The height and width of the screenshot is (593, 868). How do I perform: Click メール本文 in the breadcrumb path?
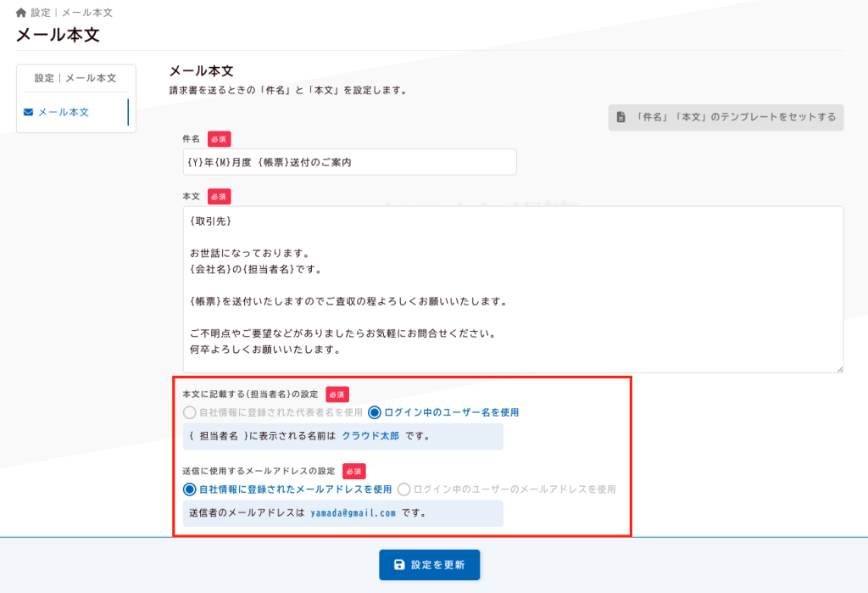[86, 13]
